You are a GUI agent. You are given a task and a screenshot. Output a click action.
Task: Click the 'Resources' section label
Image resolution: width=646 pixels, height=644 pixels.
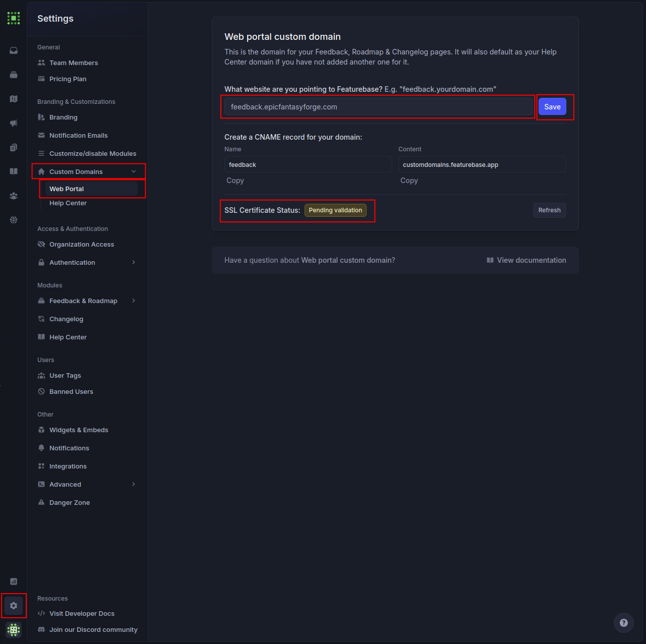pos(52,599)
